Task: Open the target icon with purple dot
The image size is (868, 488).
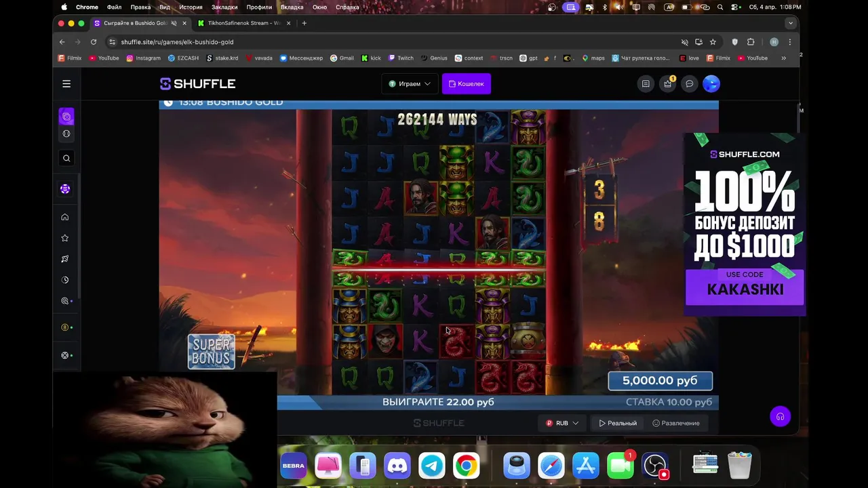Action: click(x=65, y=301)
